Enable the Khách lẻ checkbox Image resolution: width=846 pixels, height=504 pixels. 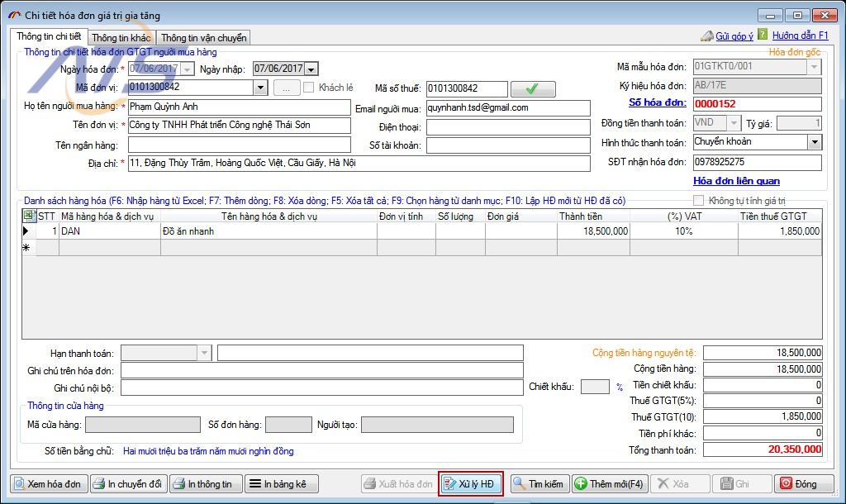click(x=309, y=88)
